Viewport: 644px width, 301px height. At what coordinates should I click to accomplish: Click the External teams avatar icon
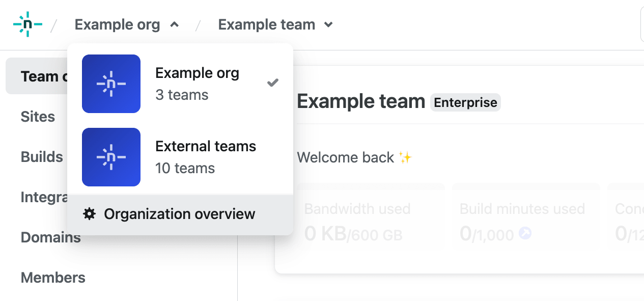[x=111, y=157]
